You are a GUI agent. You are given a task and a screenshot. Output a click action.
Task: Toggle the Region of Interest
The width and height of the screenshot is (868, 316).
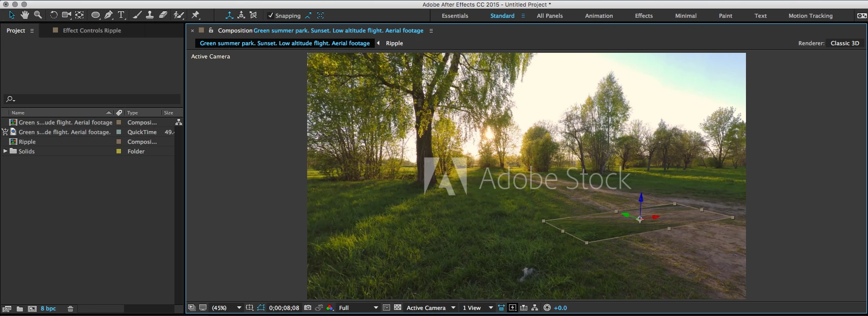coord(386,308)
